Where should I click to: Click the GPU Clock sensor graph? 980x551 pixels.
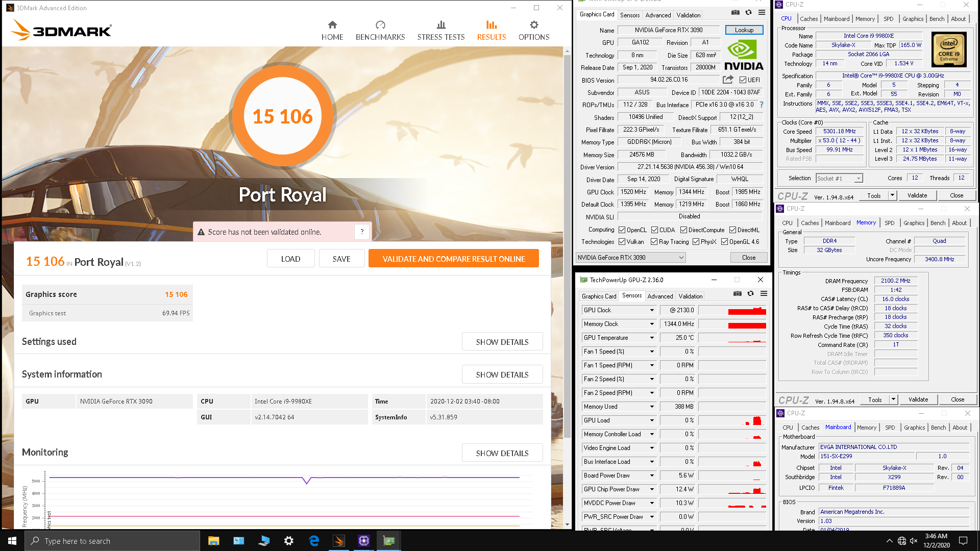tap(732, 310)
